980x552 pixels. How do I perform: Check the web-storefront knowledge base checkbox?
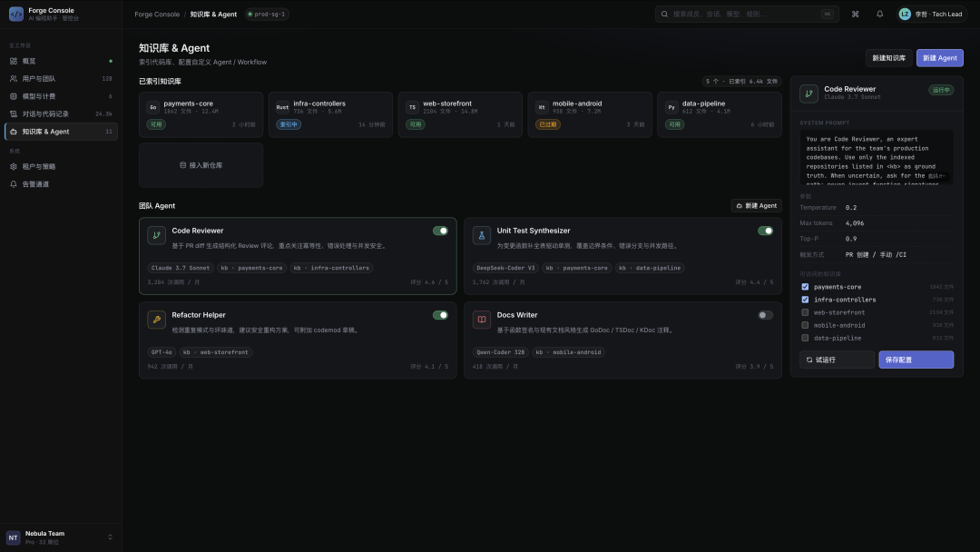click(x=805, y=312)
